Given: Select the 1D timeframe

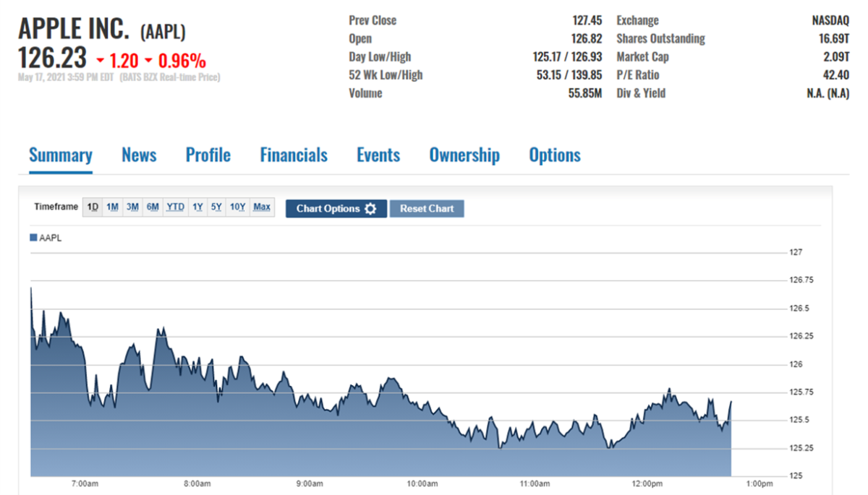Looking at the screenshot, I should click(93, 207).
